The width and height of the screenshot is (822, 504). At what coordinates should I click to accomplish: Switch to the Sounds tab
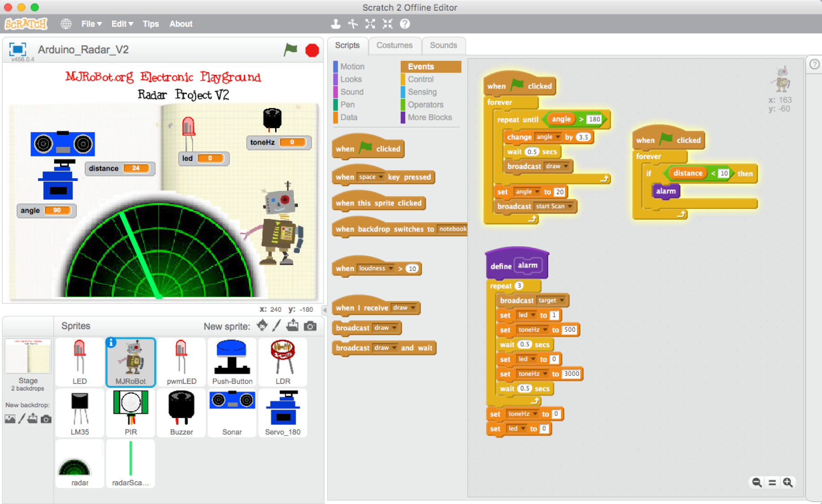443,45
